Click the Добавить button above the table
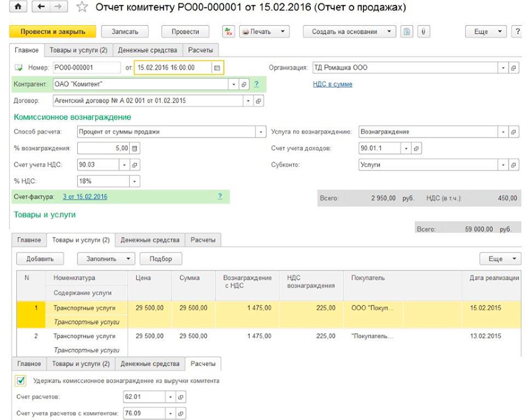Screen dimensions: 527x420 click(40, 259)
